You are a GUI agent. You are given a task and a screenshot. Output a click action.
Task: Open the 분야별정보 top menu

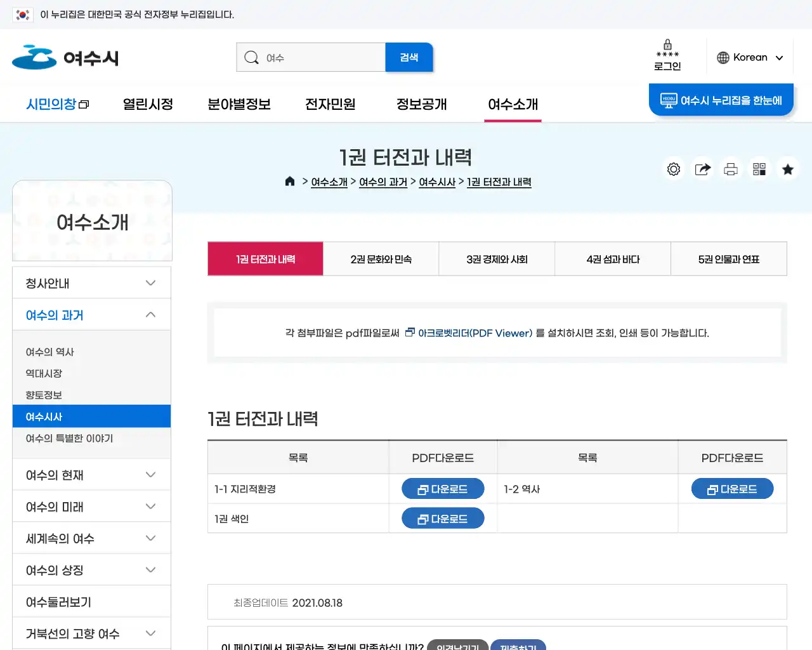pos(239,104)
